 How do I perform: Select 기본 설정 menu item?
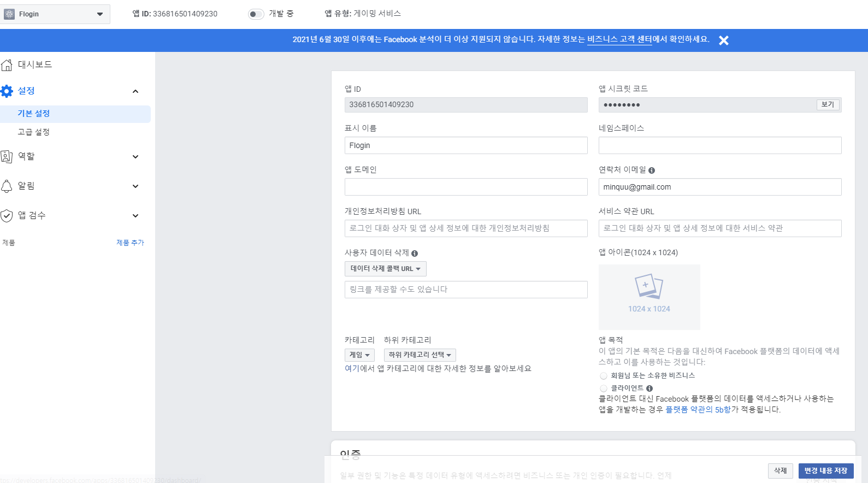[75, 114]
